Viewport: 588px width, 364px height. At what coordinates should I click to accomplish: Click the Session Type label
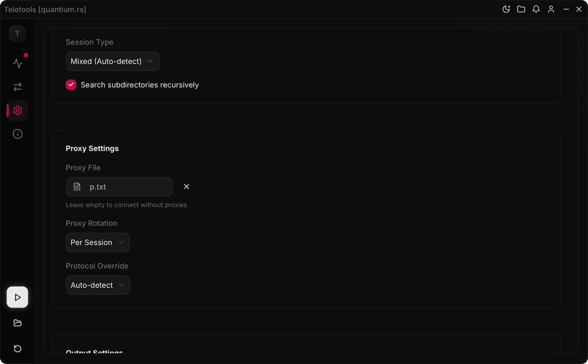[x=90, y=42]
